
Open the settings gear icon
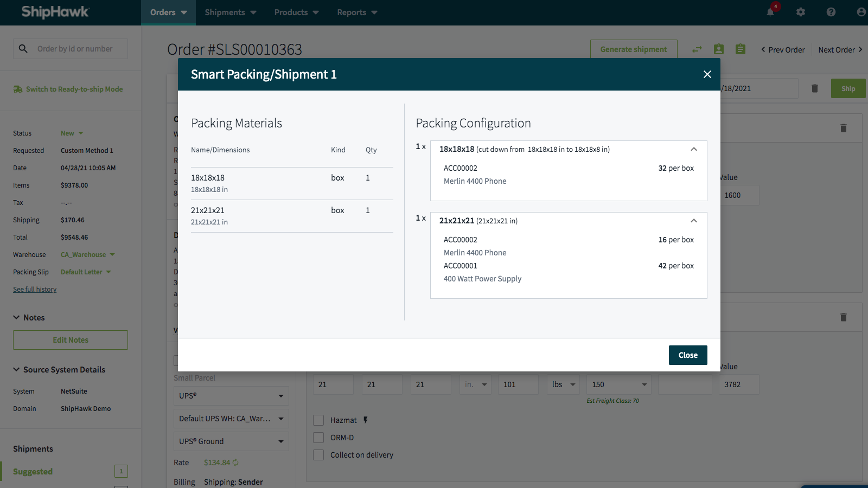(x=801, y=12)
